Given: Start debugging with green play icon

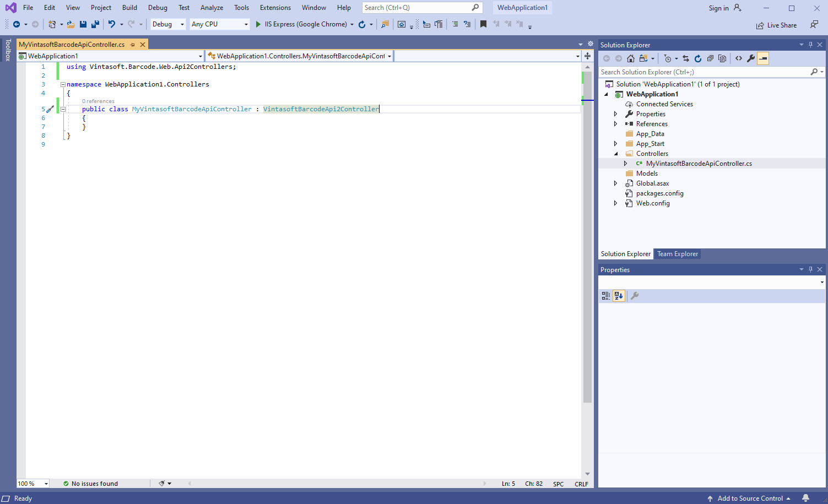Looking at the screenshot, I should coord(258,24).
